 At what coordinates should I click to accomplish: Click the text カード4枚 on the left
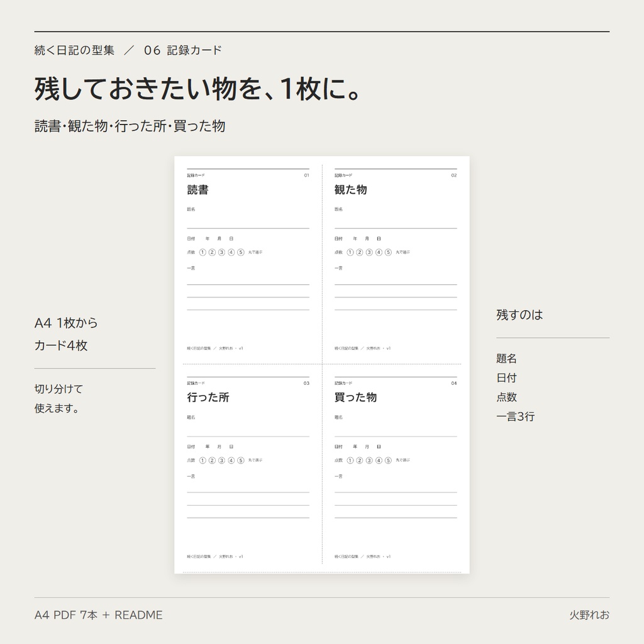click(61, 345)
